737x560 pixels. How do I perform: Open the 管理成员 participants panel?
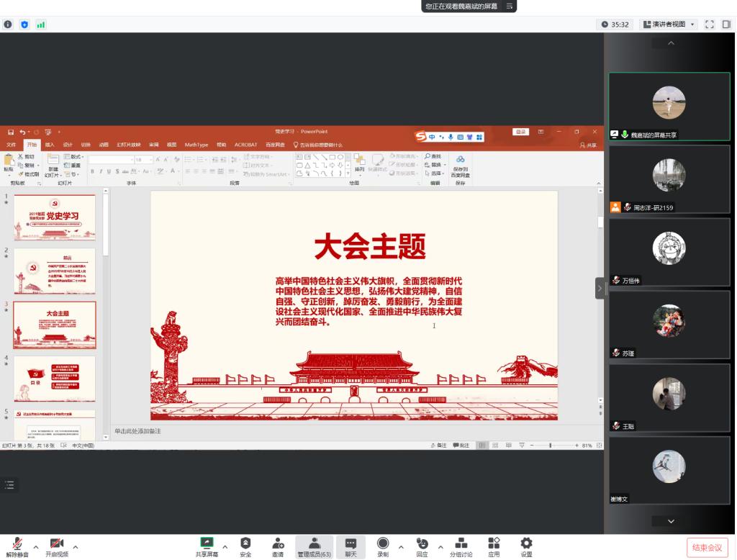click(314, 544)
